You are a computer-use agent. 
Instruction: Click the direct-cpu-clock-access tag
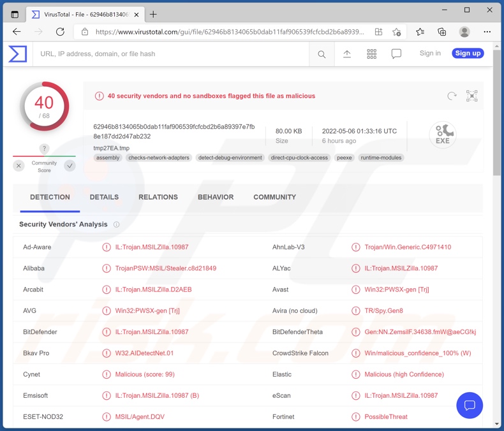pyautogui.click(x=299, y=157)
